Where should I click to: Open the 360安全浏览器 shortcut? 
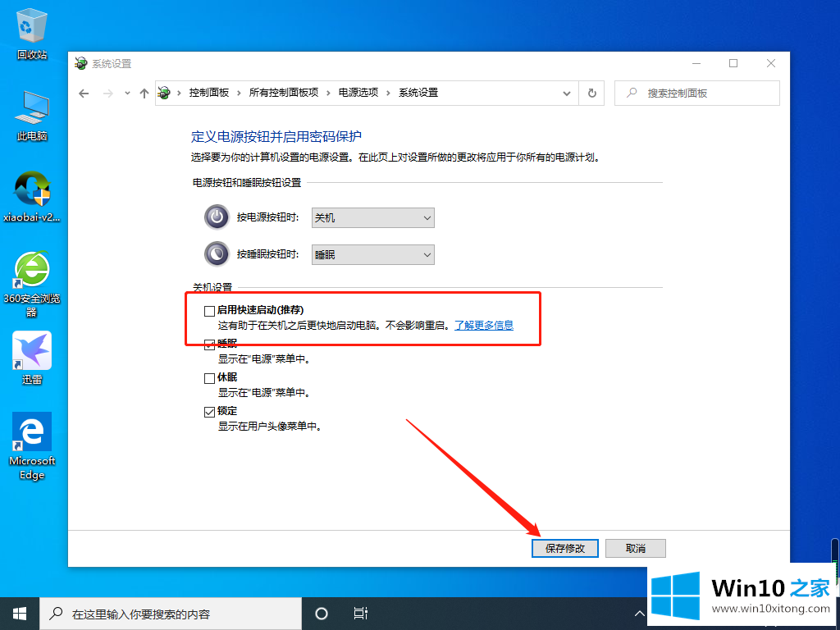tap(32, 284)
